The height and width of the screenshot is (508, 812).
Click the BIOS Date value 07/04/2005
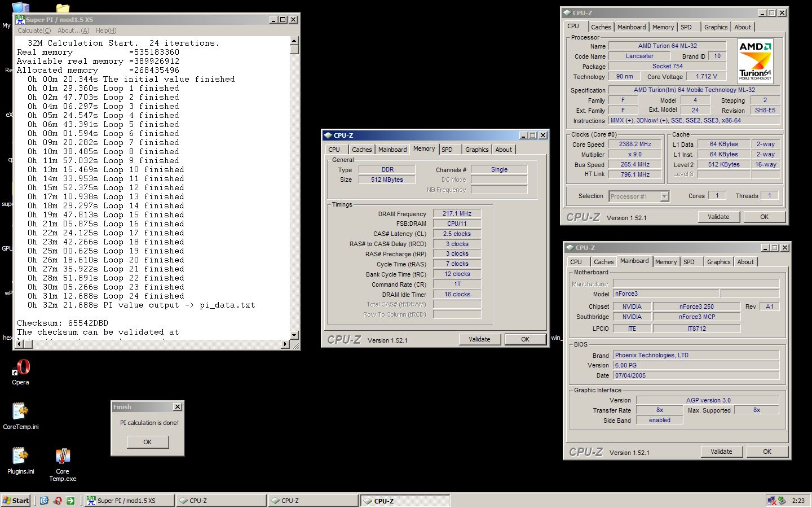(x=696, y=375)
